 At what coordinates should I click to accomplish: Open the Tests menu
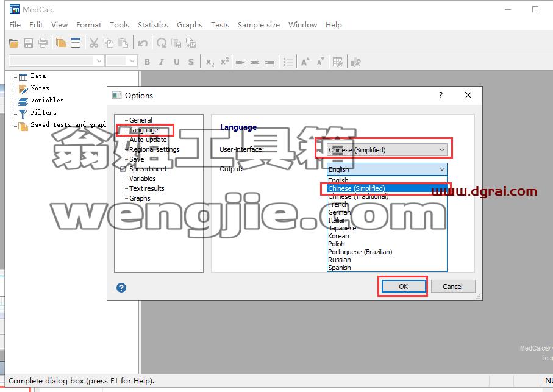tap(220, 24)
